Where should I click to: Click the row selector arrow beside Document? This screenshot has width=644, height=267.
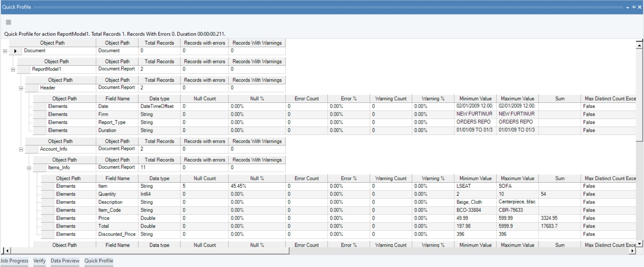15,51
